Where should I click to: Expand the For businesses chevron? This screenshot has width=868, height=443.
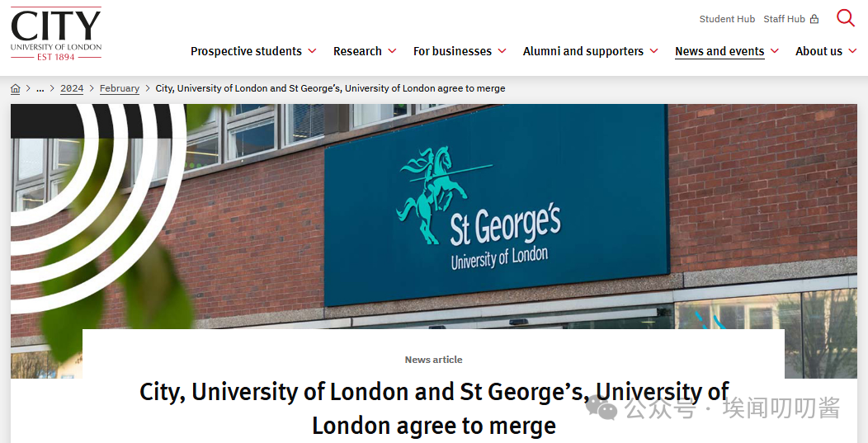[x=502, y=51]
